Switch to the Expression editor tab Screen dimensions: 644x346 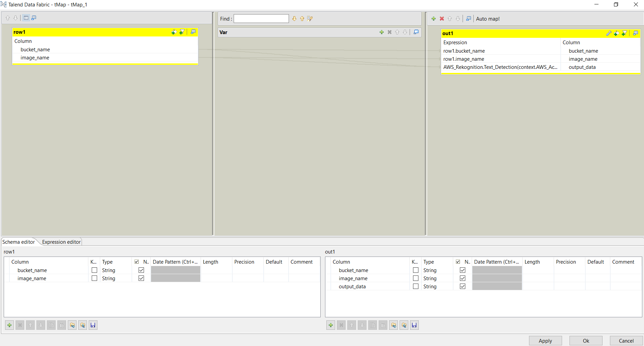click(61, 242)
